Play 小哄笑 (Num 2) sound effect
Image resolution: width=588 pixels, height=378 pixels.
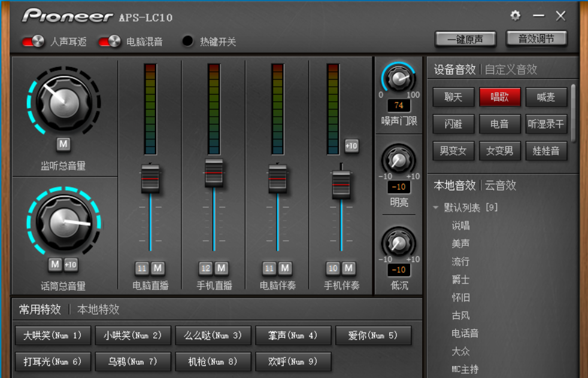click(x=133, y=336)
